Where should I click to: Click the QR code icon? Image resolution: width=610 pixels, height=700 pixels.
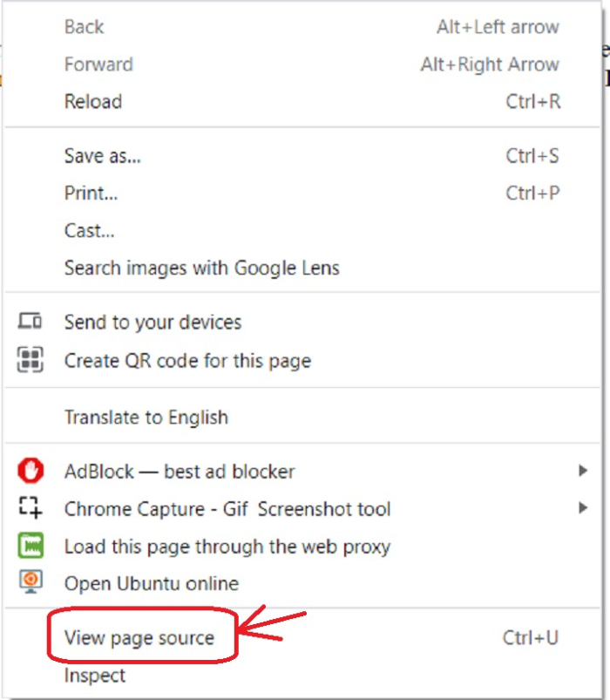(30, 360)
